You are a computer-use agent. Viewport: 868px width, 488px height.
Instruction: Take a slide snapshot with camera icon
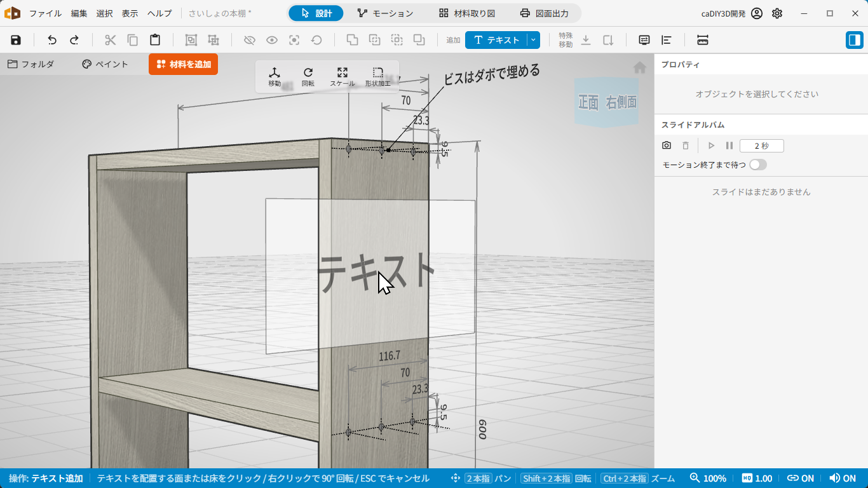tap(667, 146)
